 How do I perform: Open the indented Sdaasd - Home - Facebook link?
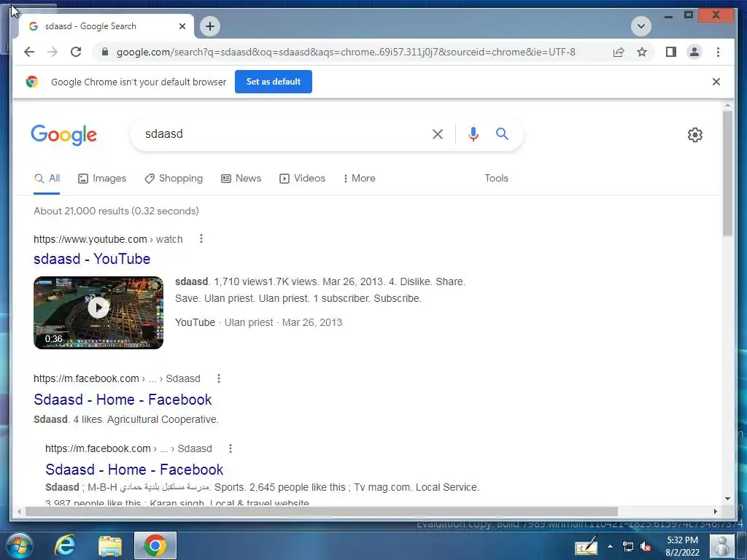tap(134, 470)
